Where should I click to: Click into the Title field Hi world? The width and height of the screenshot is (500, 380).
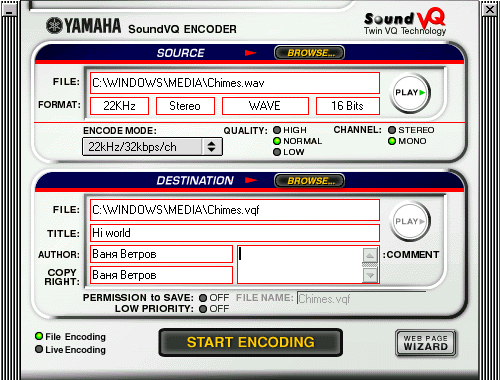pos(235,233)
